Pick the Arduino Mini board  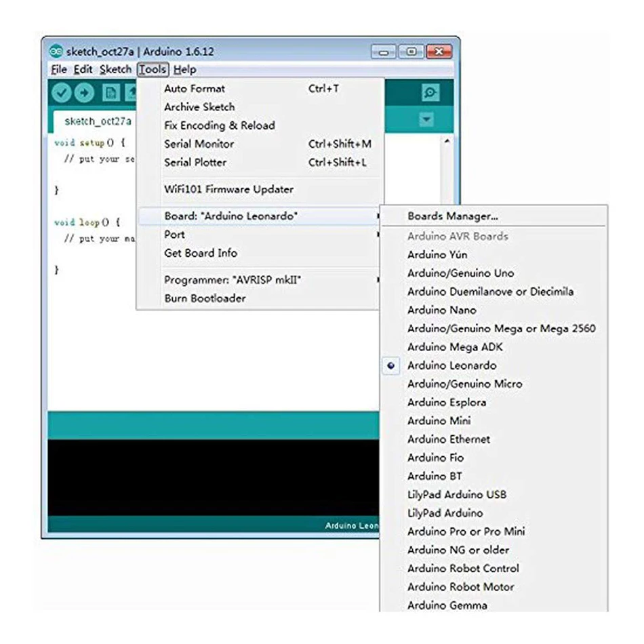click(x=494, y=421)
